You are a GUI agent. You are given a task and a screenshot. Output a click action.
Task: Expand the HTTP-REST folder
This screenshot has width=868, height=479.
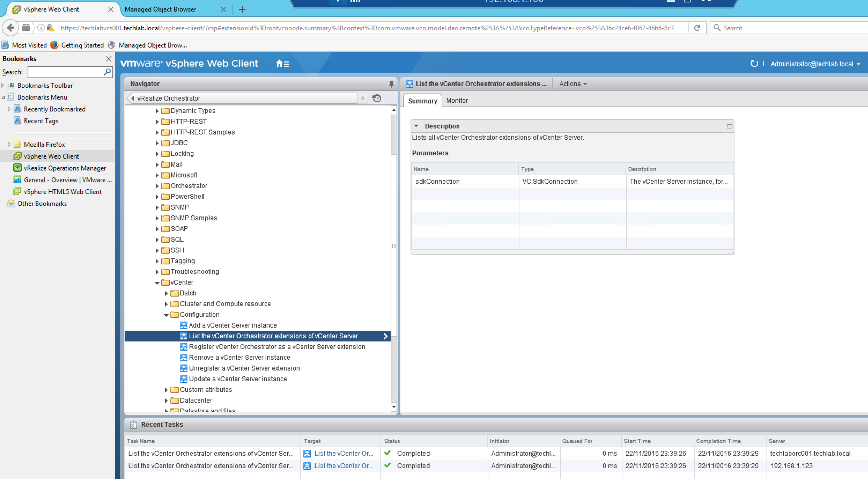pyautogui.click(x=157, y=121)
